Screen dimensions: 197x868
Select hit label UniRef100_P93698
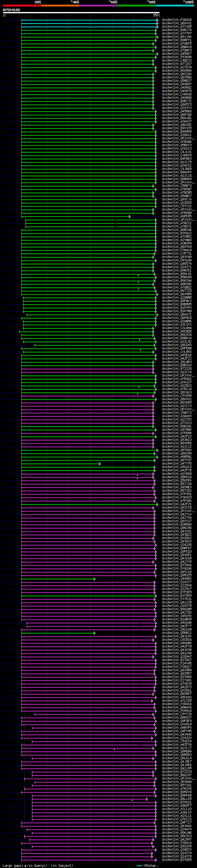(x=176, y=57)
